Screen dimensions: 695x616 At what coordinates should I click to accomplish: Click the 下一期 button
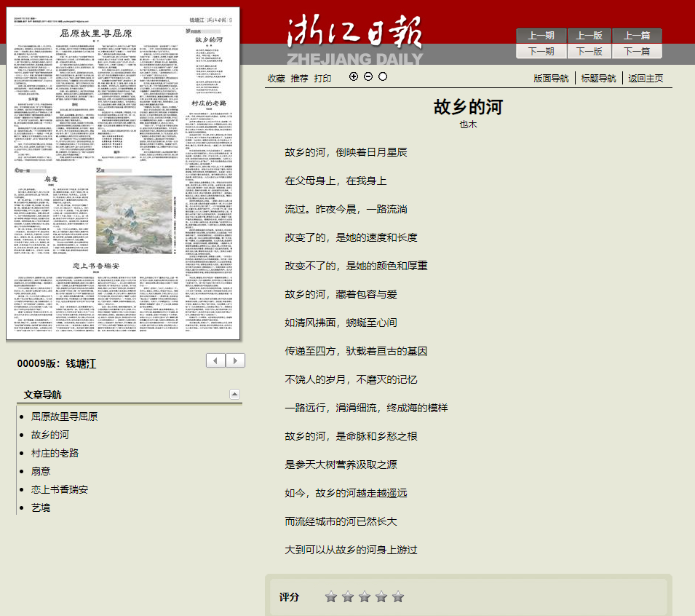541,52
